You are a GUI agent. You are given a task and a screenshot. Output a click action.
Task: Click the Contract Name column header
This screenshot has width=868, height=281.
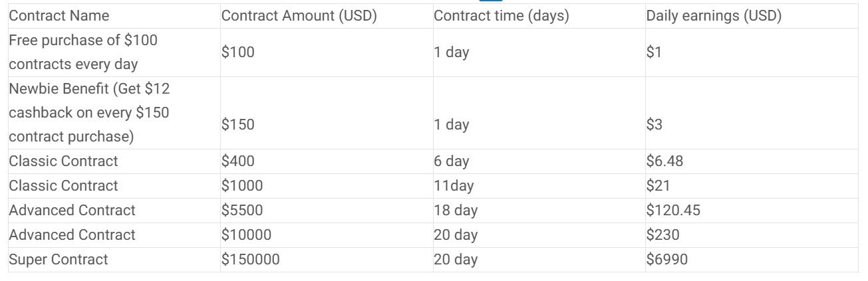coord(59,16)
